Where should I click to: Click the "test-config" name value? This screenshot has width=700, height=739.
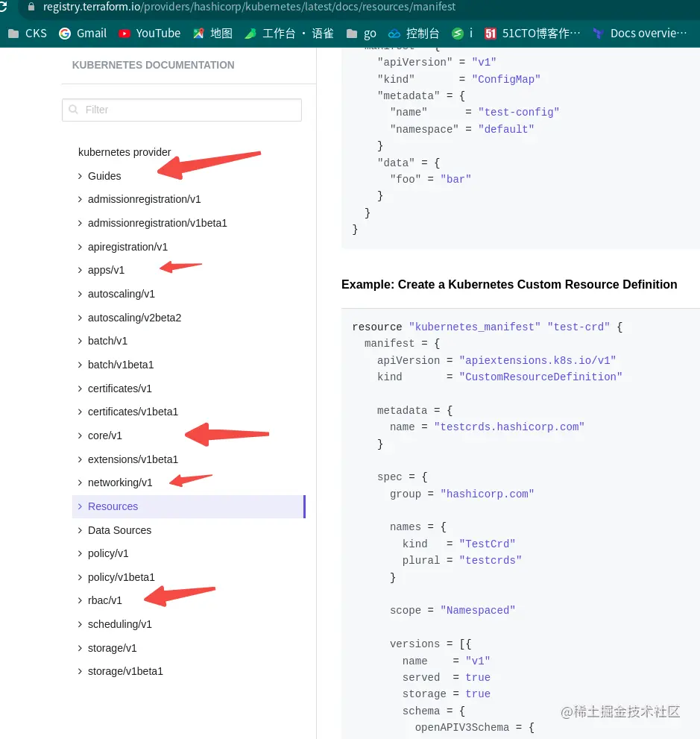519,112
